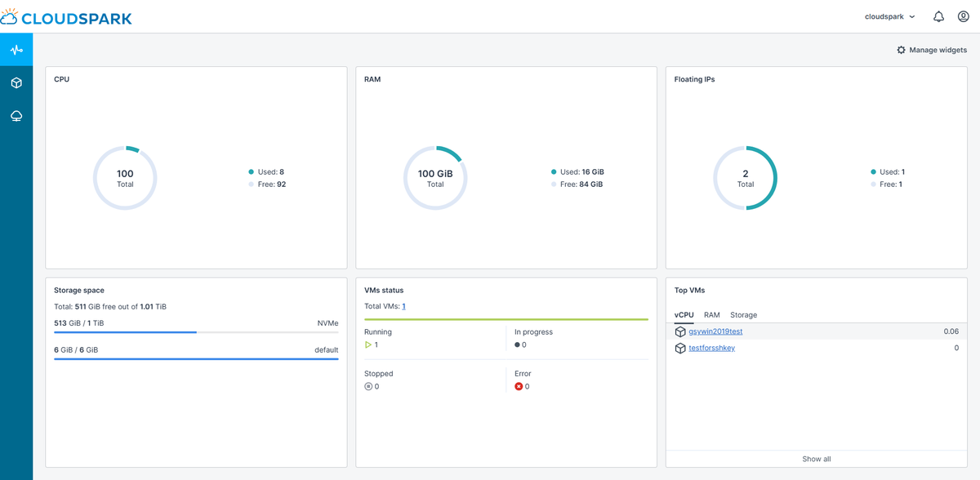Expand the cloudspark project dropdown
The height and width of the screenshot is (480, 980).
click(889, 16)
